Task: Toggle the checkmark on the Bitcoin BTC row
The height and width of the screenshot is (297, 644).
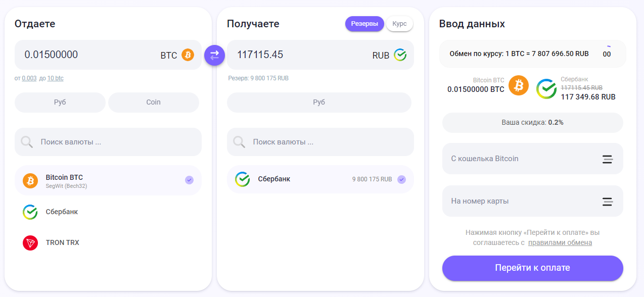Action: point(189,180)
